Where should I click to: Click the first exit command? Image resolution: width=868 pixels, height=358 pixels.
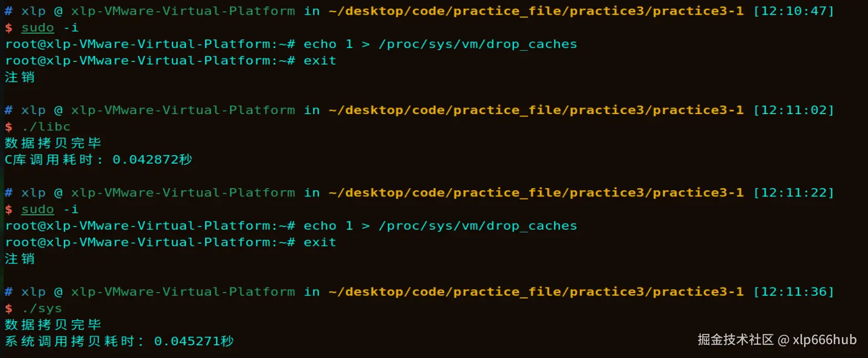[x=320, y=60]
